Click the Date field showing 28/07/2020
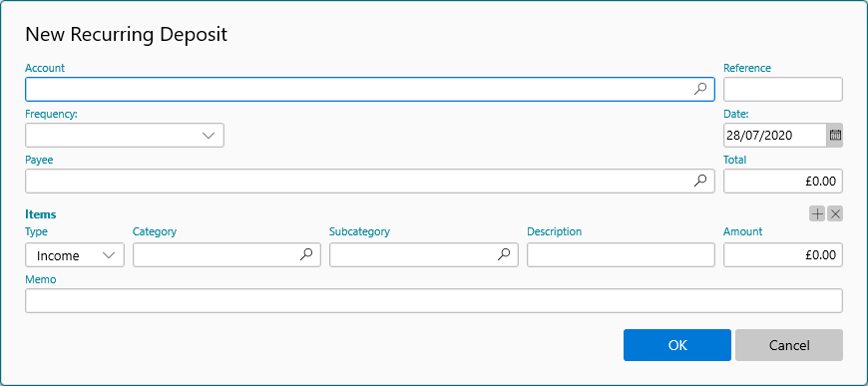Image resolution: width=868 pixels, height=386 pixels. (x=775, y=135)
